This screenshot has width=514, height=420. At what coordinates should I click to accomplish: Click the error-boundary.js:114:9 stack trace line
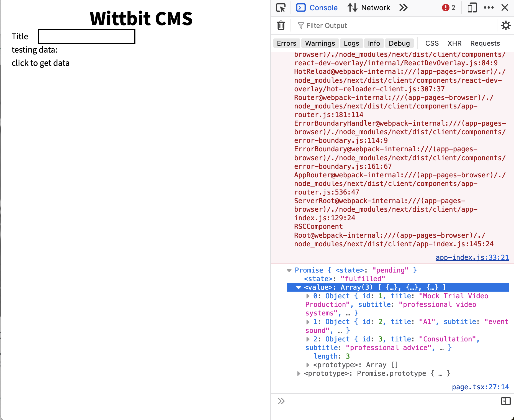341,141
